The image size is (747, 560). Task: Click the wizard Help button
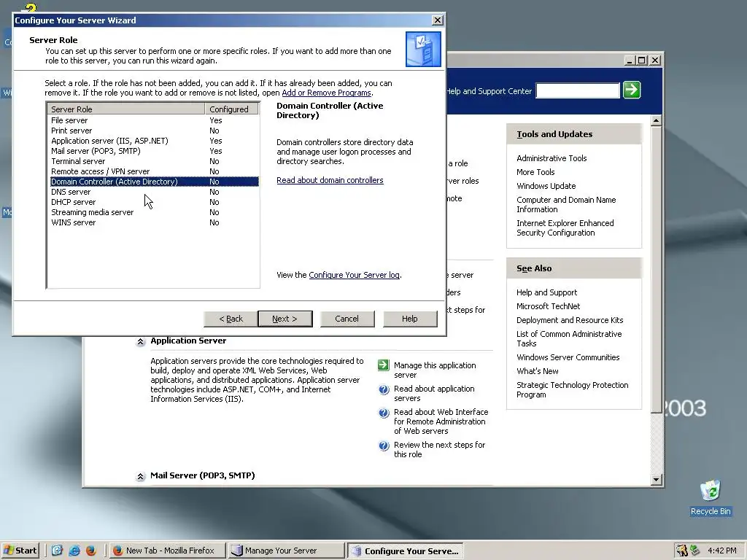click(410, 319)
